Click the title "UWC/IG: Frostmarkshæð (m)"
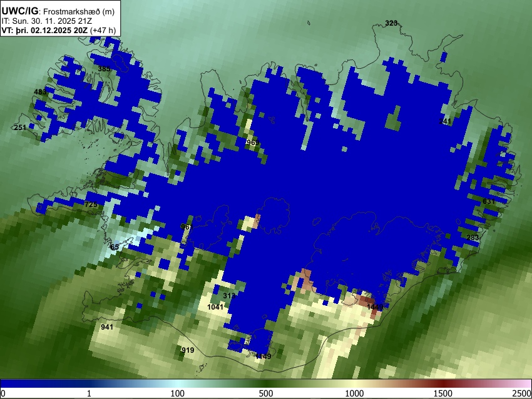This screenshot has height=399, width=532. click(x=58, y=11)
